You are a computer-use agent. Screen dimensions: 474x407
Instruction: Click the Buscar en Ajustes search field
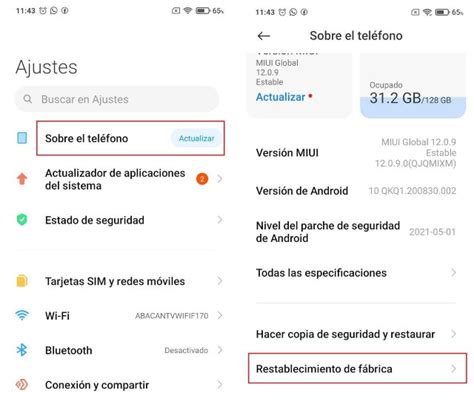(117, 99)
